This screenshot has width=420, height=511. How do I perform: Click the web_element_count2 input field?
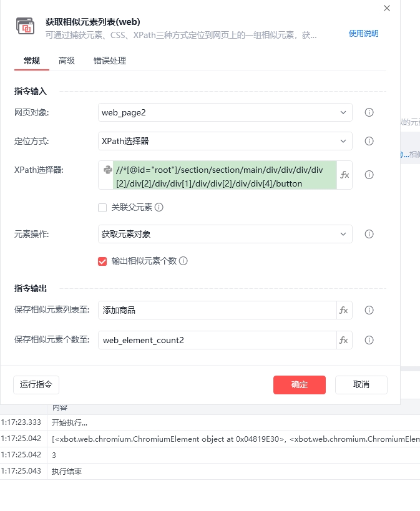217,340
